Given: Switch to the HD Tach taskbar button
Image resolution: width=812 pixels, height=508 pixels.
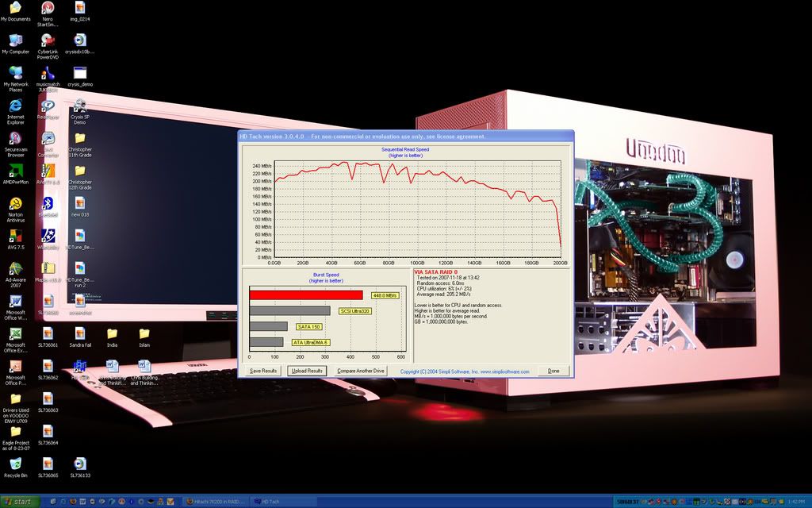Looking at the screenshot, I should coord(282,502).
